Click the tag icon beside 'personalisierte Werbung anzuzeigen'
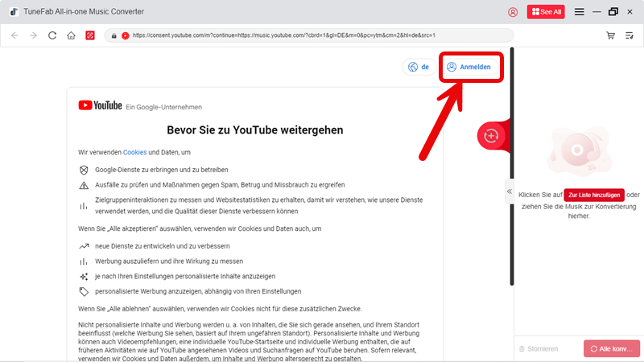Image resolution: width=644 pixels, height=362 pixels. point(84,291)
